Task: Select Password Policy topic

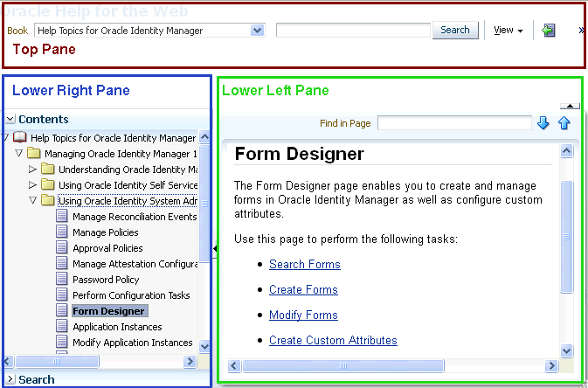Action: point(106,280)
